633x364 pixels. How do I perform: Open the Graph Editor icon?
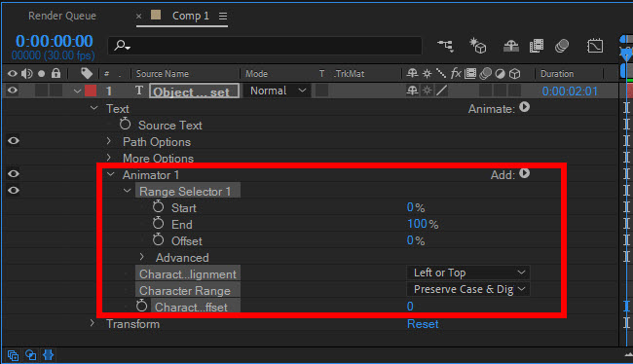tap(595, 46)
